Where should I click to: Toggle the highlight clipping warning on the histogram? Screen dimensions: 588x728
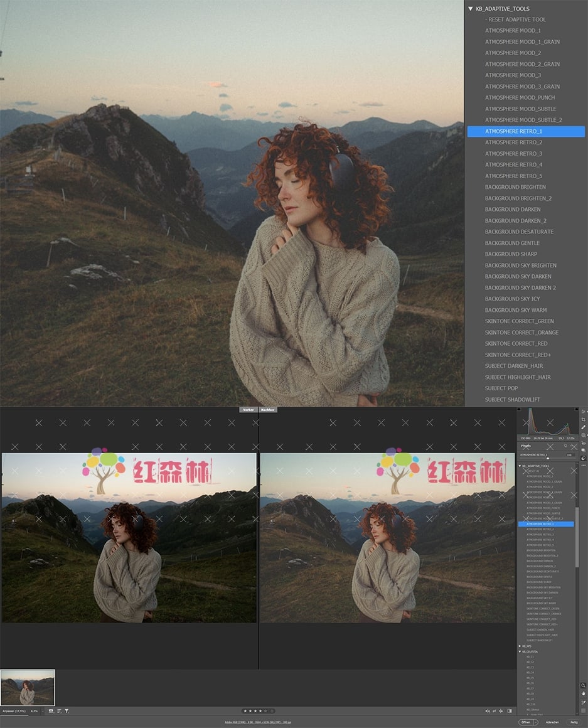click(x=577, y=409)
